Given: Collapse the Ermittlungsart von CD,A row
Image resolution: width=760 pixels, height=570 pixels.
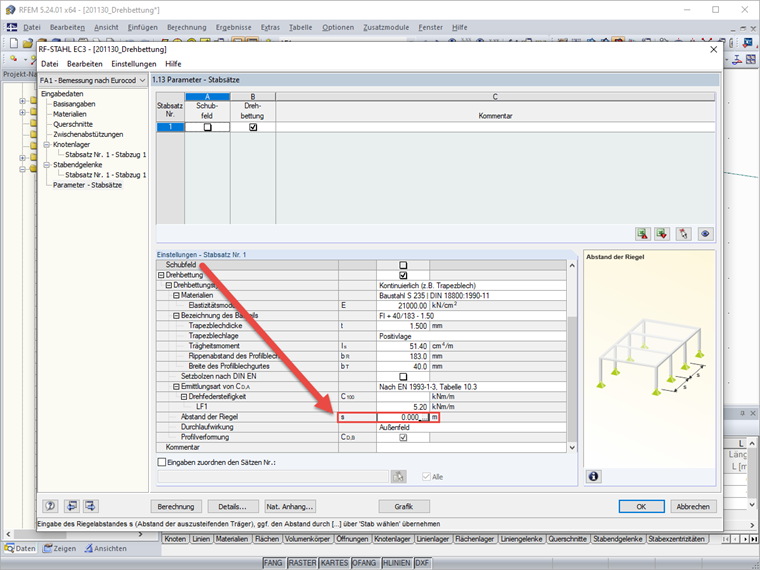Looking at the screenshot, I should click(x=176, y=387).
